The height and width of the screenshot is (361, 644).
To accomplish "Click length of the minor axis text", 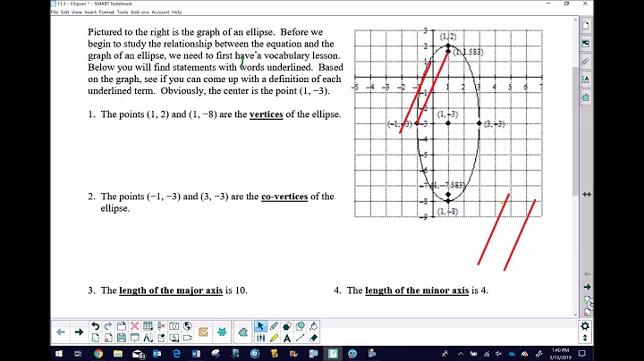I will [417, 290].
